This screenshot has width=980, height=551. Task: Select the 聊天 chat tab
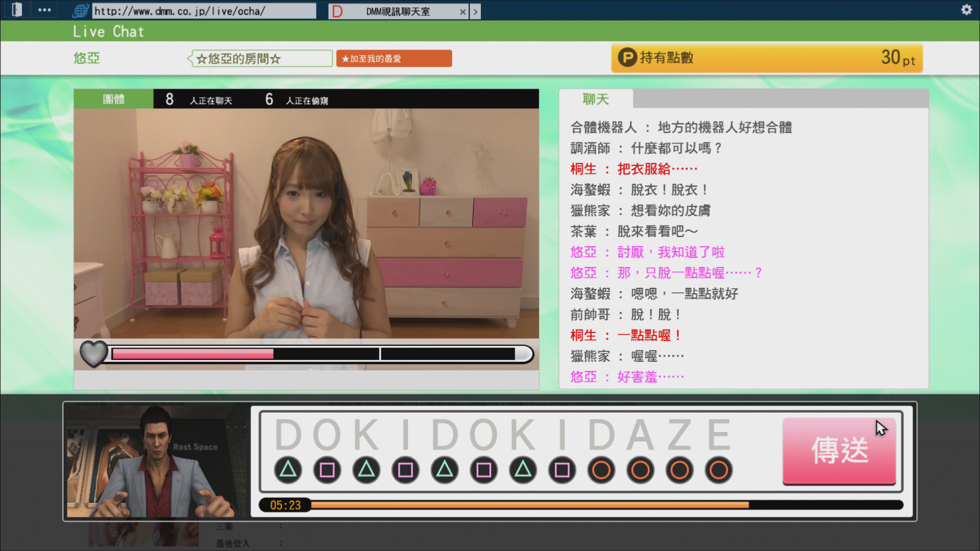tap(596, 99)
